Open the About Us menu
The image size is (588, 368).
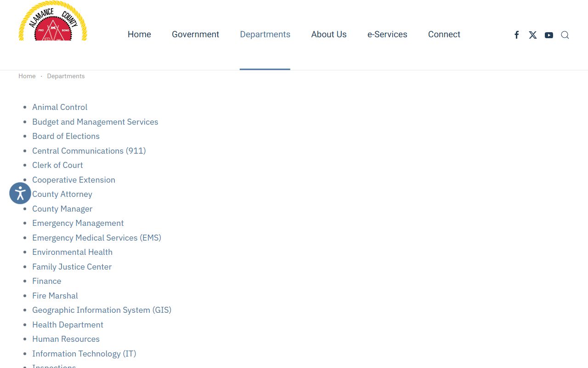coord(329,34)
